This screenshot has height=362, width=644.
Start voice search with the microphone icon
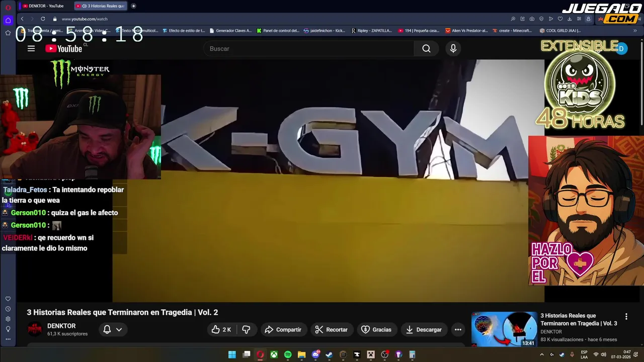(453, 49)
